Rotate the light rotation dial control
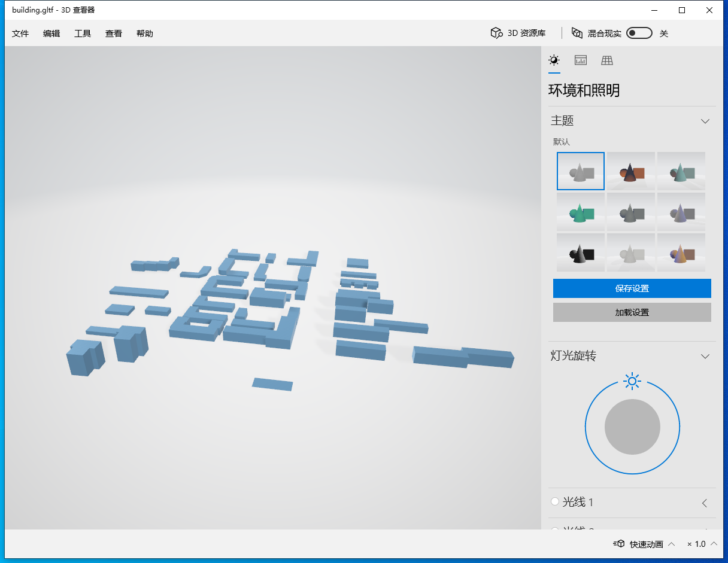Screen dimensions: 728x563 pos(632,427)
